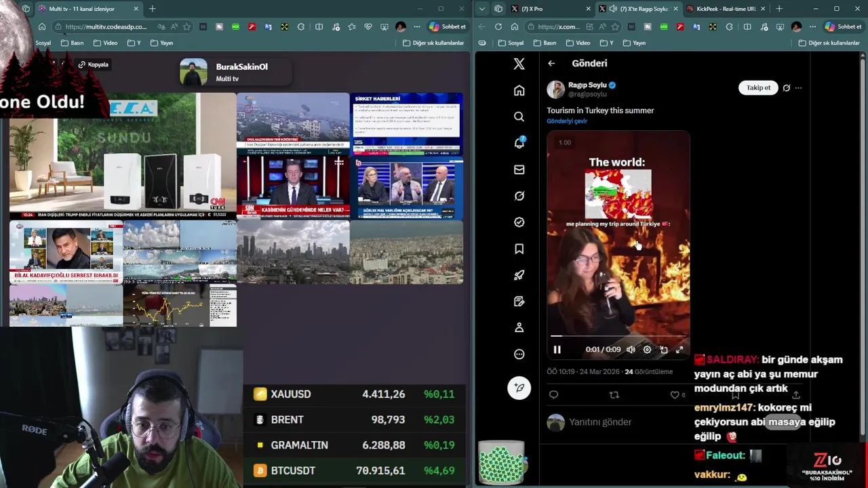868x488 pixels.
Task: Open the Bilal Kadayıfçıoğlu news channel tile
Action: pos(66,253)
